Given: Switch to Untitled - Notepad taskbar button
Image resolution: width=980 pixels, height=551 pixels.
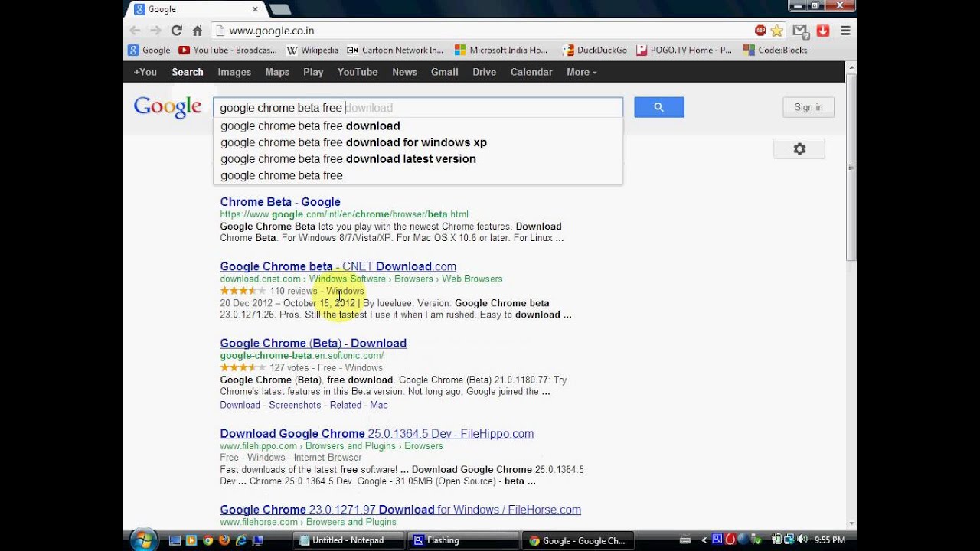Looking at the screenshot, I should pos(348,540).
